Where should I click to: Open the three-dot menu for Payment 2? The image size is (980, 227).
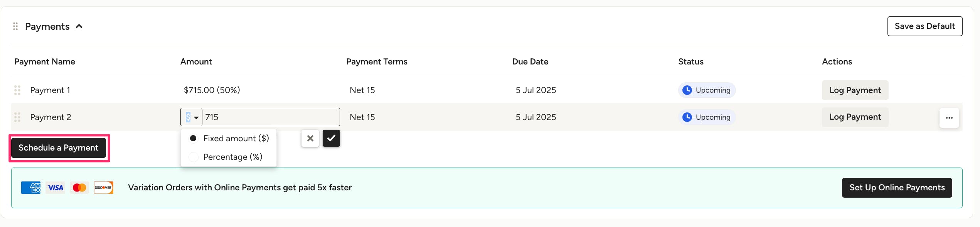click(949, 118)
